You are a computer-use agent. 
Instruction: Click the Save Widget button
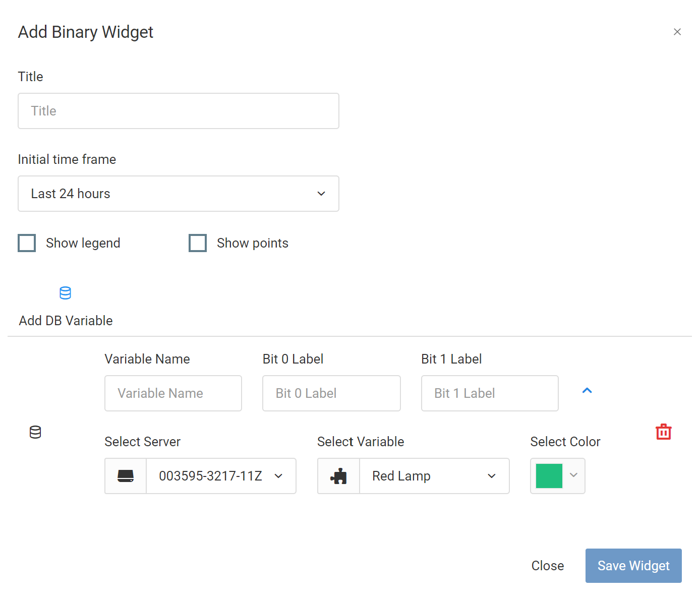click(x=633, y=566)
